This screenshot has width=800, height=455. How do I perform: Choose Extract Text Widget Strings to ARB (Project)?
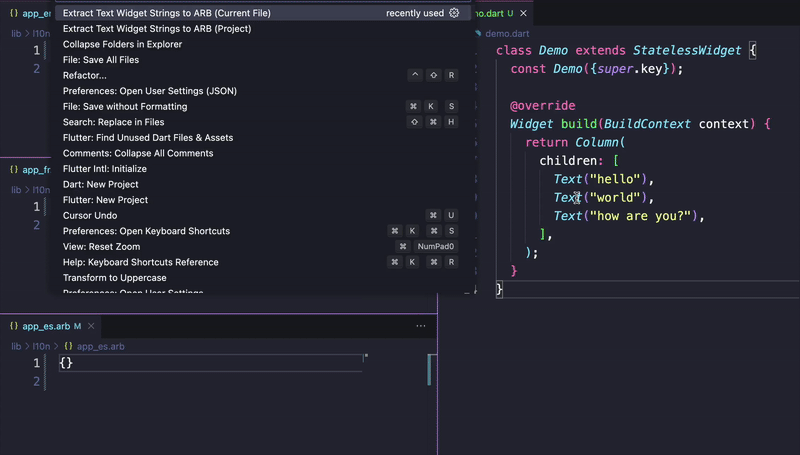tap(157, 29)
